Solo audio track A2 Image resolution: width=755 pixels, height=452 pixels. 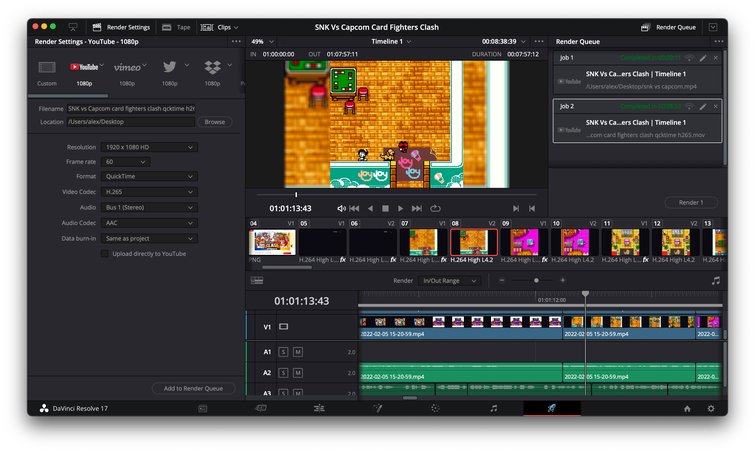pyautogui.click(x=283, y=373)
